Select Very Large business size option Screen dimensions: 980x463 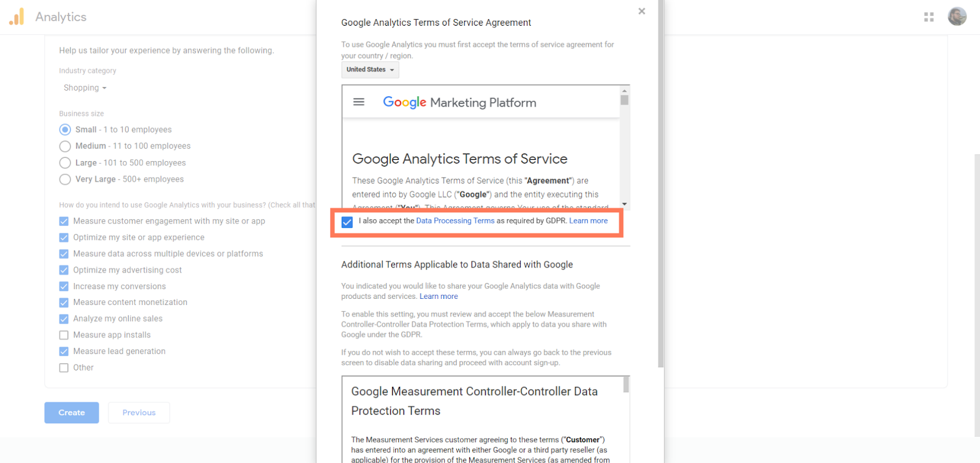click(65, 179)
